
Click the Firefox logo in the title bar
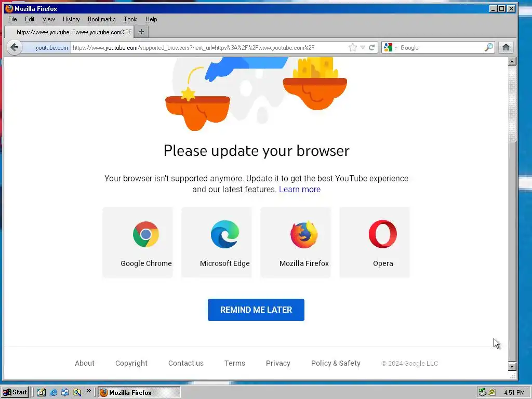tap(9, 8)
